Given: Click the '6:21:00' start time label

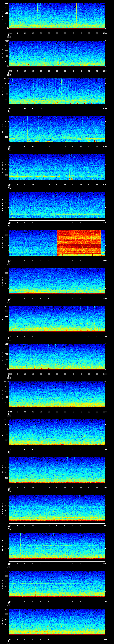Looking at the screenshot, I should pos(9,298).
